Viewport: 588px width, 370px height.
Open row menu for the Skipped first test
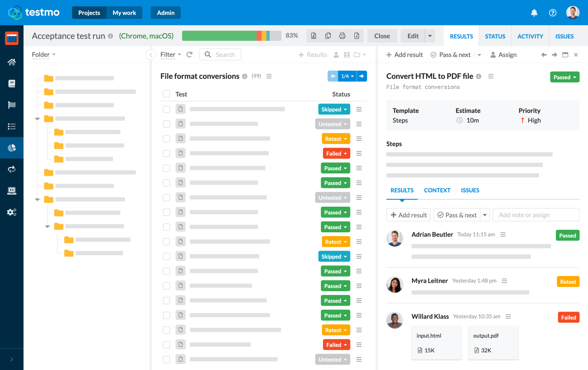point(359,109)
